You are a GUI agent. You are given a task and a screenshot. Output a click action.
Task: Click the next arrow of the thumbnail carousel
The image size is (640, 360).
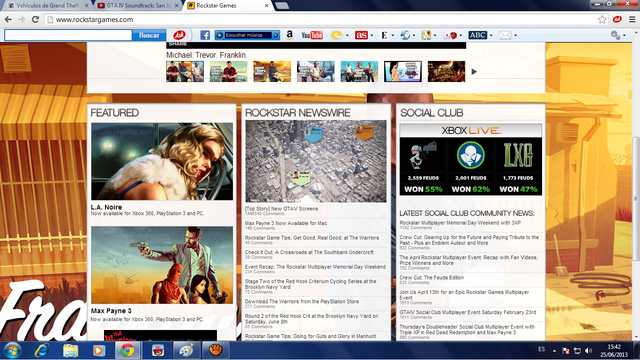point(474,71)
